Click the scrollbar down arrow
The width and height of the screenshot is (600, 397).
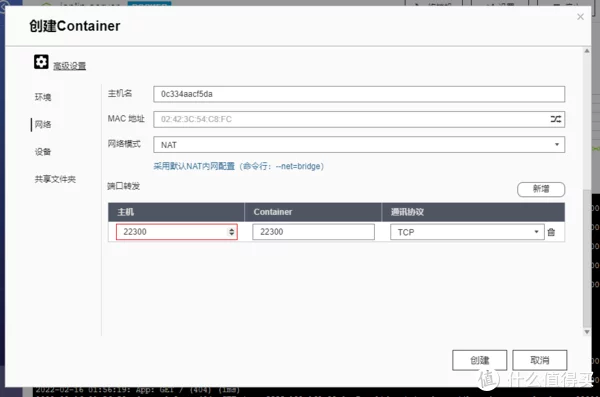pyautogui.click(x=587, y=332)
